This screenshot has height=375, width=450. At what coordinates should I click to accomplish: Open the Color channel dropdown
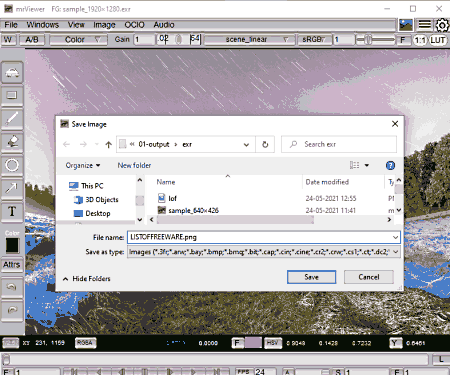(x=79, y=40)
